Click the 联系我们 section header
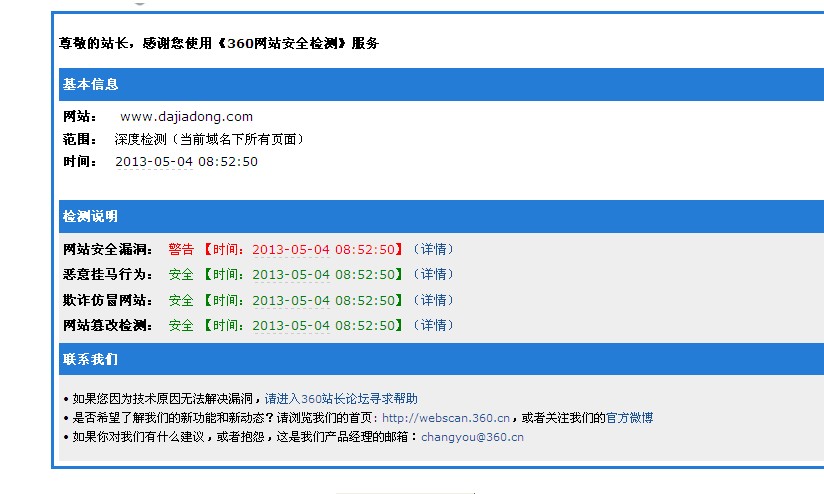Screen dimensions: 824x494 click(91, 358)
